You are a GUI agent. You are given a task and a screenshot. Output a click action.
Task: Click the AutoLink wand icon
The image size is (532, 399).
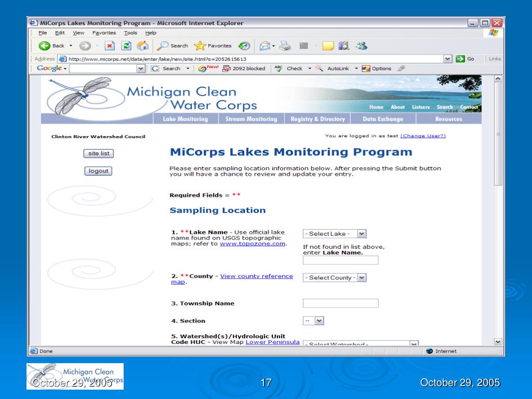[x=319, y=69]
